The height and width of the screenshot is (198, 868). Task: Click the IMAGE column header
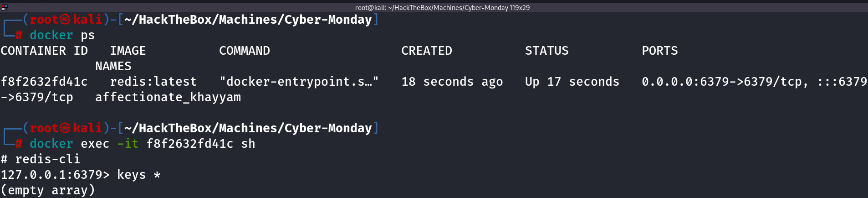(128, 51)
